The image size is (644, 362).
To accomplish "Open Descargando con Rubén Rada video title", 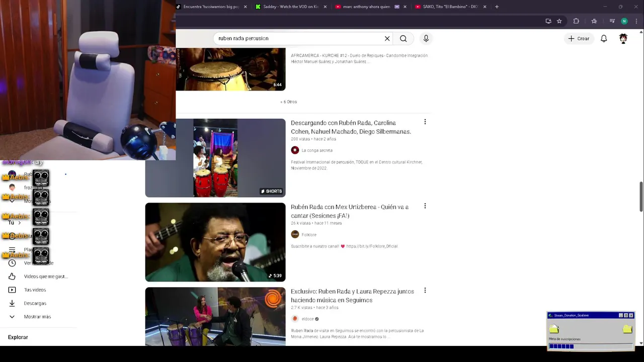I will point(351,127).
